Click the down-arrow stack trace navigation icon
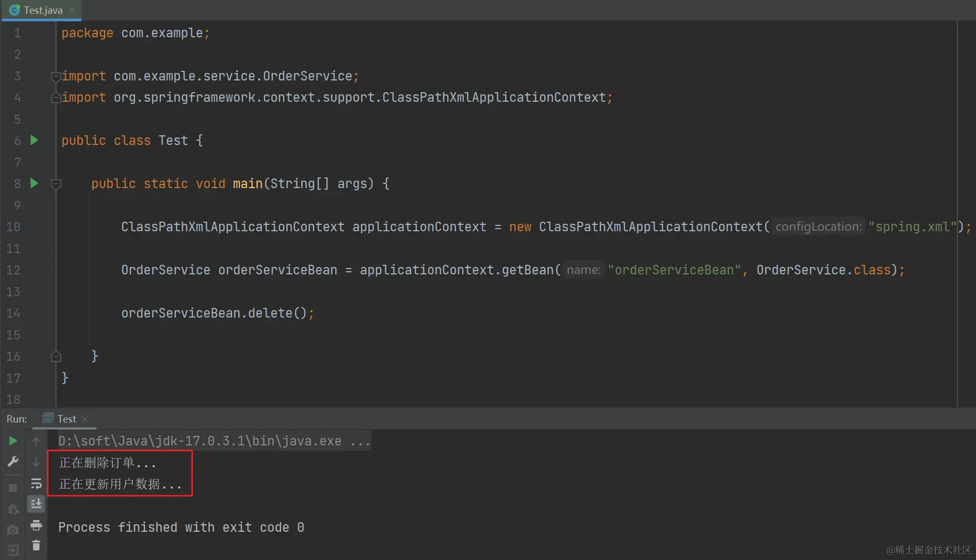Screen dimensions: 976x560 (36, 462)
